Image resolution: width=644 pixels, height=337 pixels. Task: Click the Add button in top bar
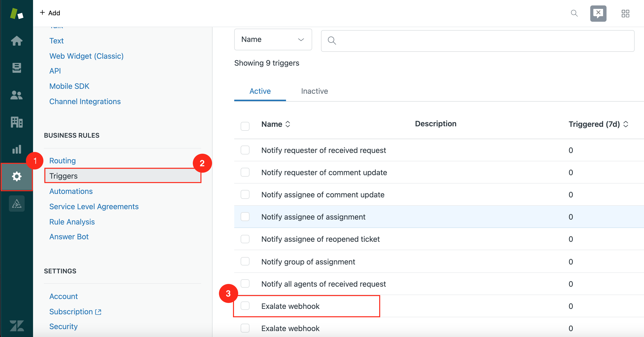pyautogui.click(x=50, y=13)
